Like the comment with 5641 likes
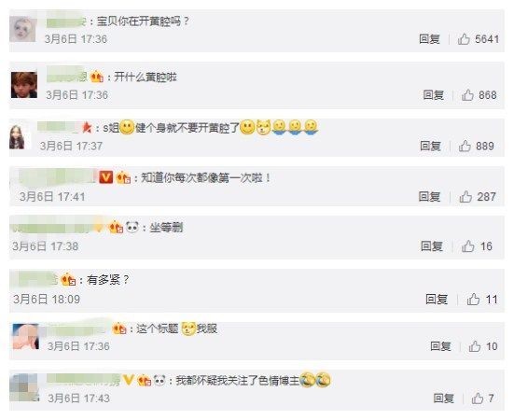Screen dimensions: 514x420 pos(464,39)
